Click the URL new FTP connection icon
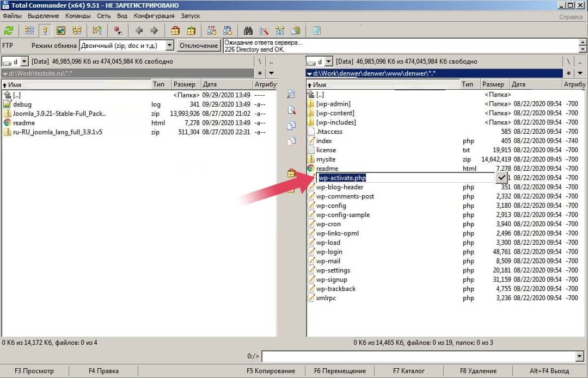 [x=228, y=30]
